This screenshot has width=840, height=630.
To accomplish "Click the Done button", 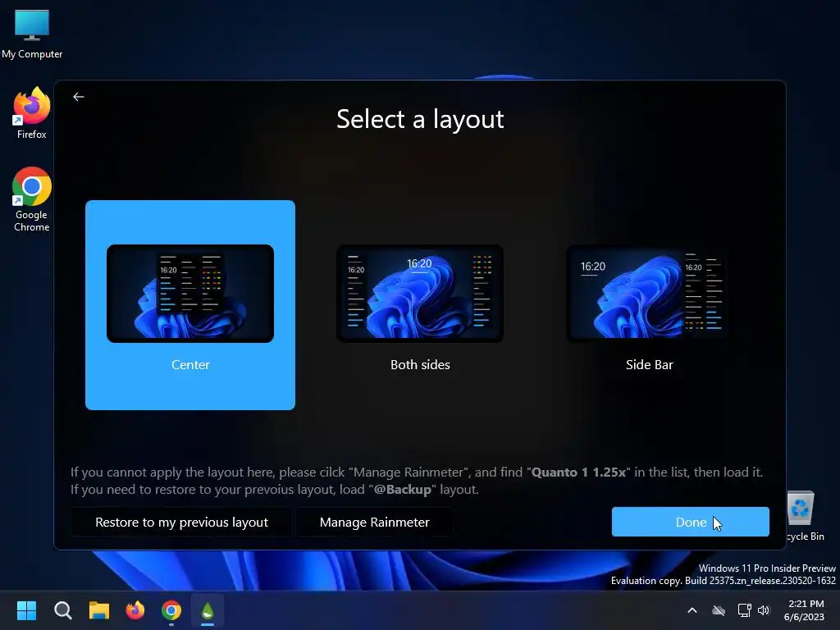I will 691,522.
